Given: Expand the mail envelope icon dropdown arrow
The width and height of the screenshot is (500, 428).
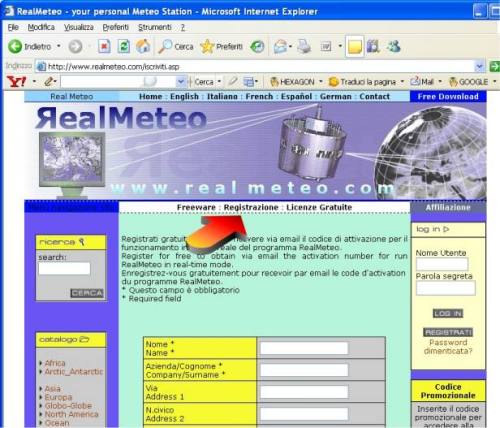Looking at the screenshot, I should click(291, 46).
